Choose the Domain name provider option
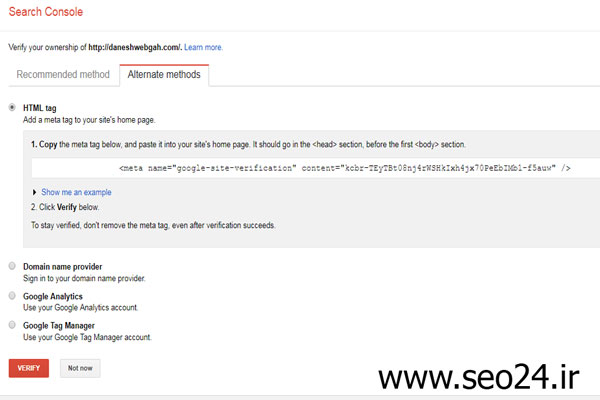 tap(12, 266)
